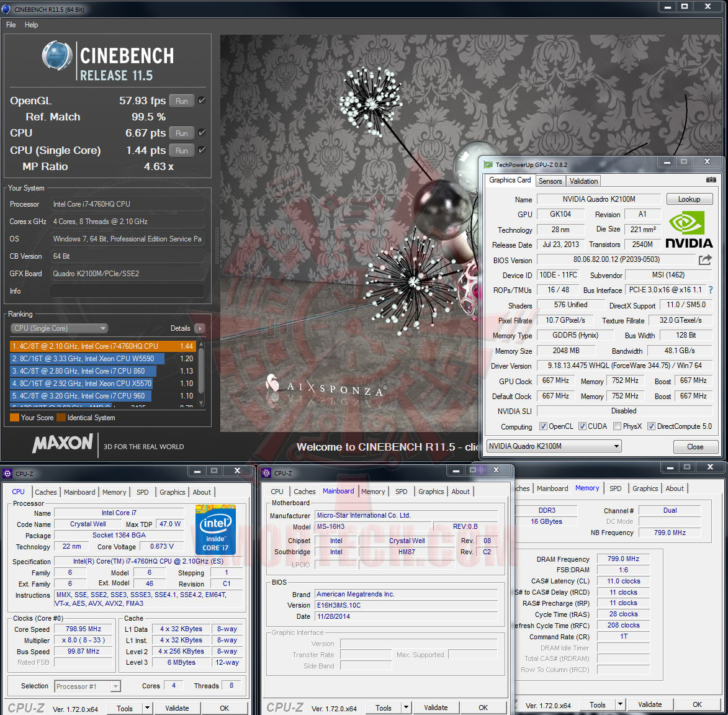This screenshot has width=728, height=715.
Task: Click Validate in the first CPU-Z window
Action: point(178,708)
